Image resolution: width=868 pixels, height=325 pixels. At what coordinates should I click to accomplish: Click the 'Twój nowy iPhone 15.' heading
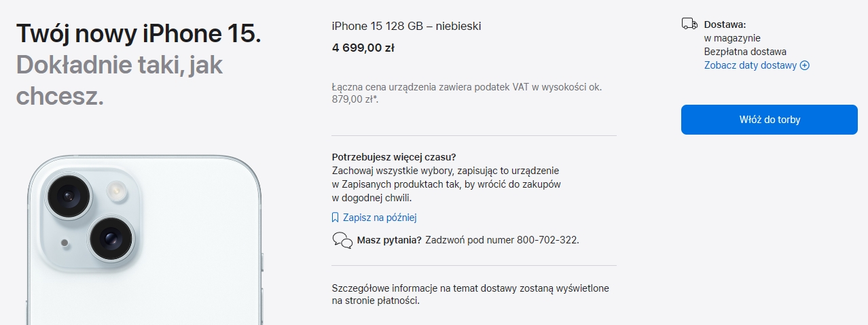(x=139, y=33)
